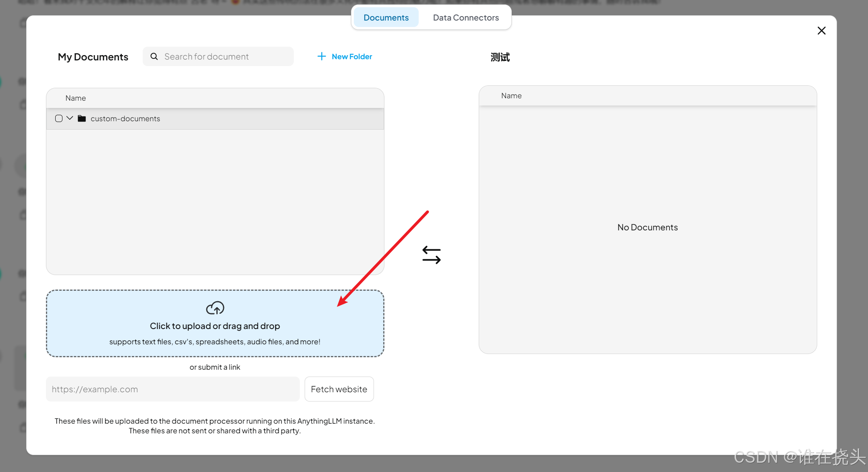Screen dimensions: 868x472
Task: Focus the Search for document field
Action: tap(226, 57)
